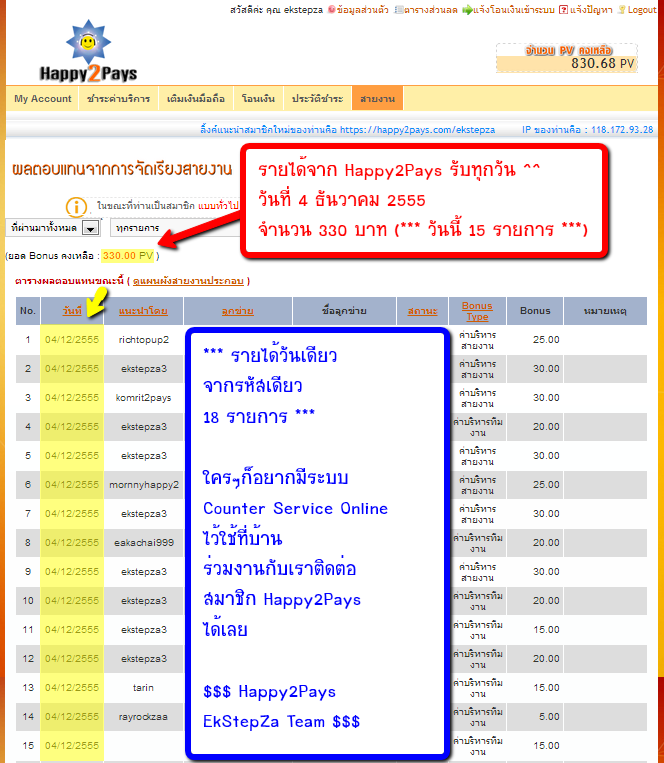Select the highlighted สายงาน tab

coord(377,99)
